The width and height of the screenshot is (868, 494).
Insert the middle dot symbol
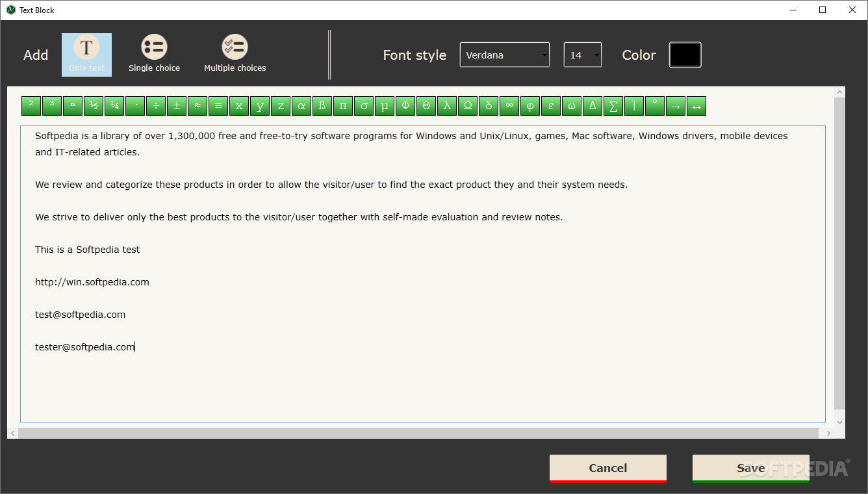(135, 106)
